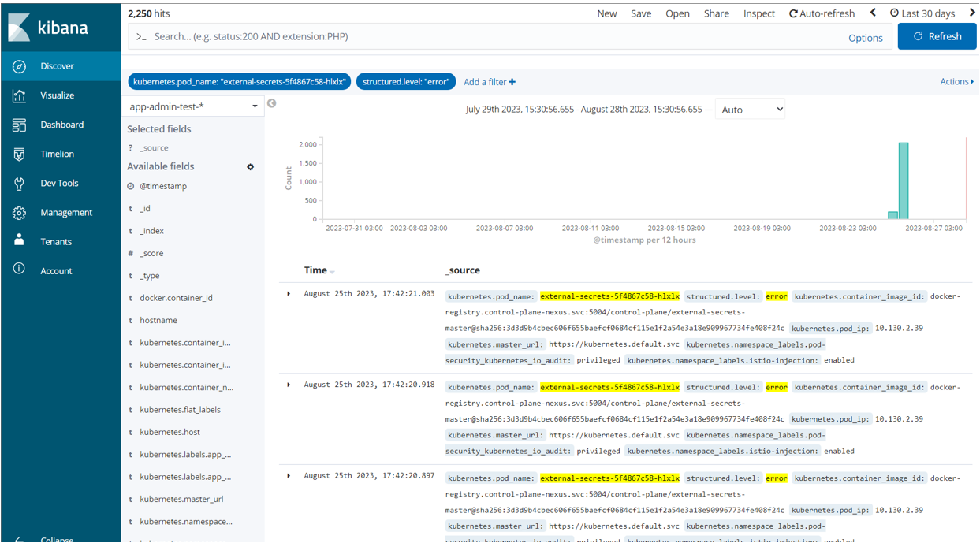Image resolution: width=980 pixels, height=543 pixels.
Task: Select the kubernetes.container_n... field
Action: [187, 388]
